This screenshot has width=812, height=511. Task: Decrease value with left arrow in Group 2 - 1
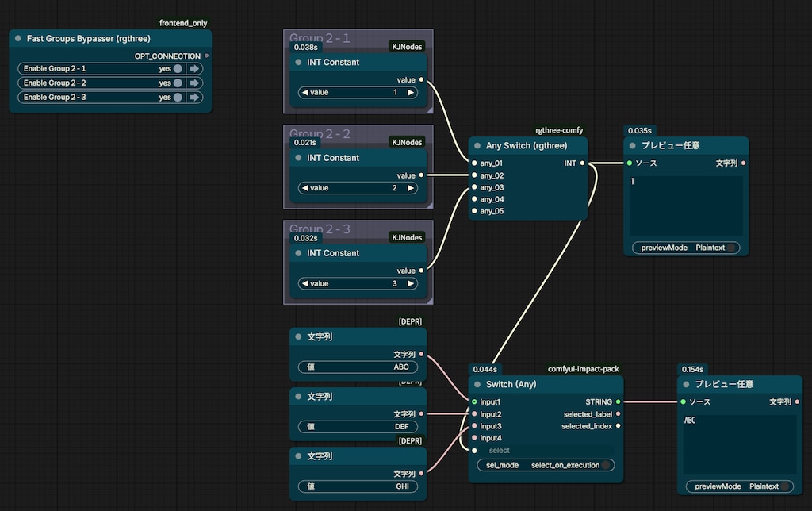point(305,93)
